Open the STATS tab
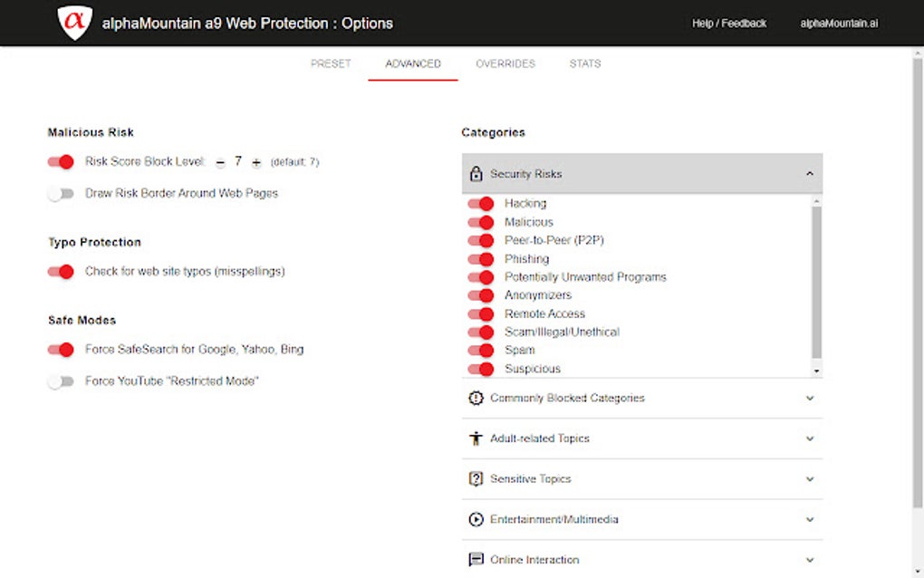 pyautogui.click(x=584, y=63)
